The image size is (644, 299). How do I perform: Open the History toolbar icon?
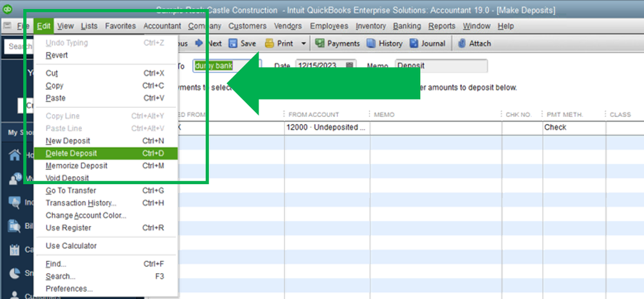(371, 43)
